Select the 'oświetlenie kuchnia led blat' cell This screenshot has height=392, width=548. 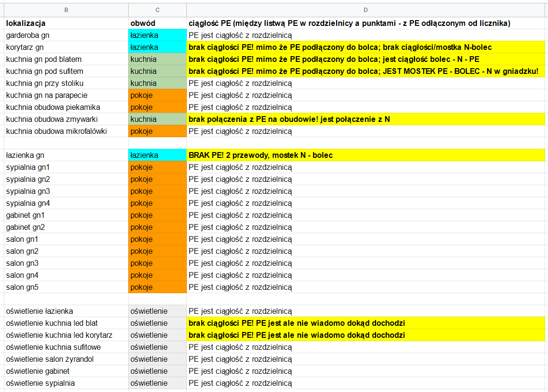pos(66,323)
